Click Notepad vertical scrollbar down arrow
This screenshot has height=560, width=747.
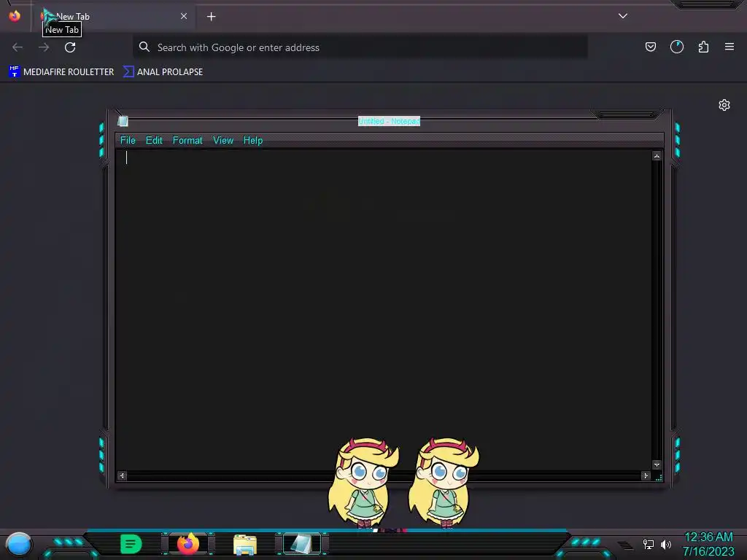[x=657, y=464]
